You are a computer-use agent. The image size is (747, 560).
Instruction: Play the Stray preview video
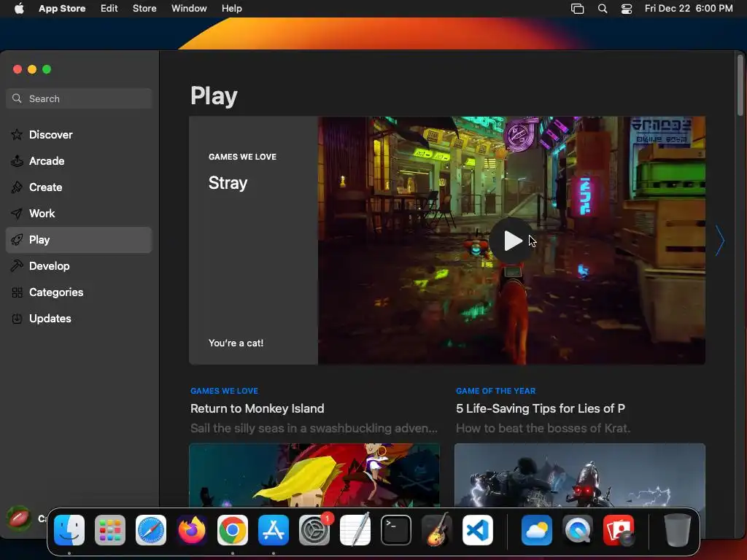(x=511, y=241)
